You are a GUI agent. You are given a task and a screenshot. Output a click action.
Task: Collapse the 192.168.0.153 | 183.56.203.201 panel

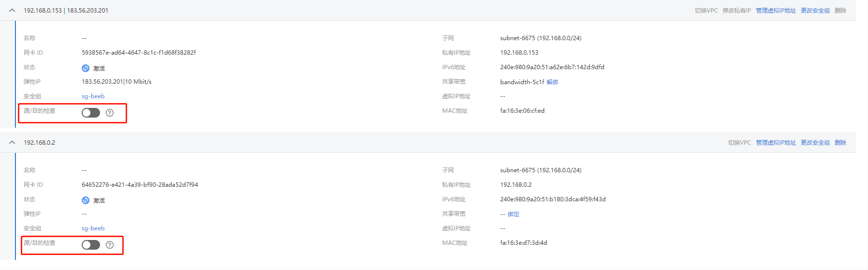[12, 10]
